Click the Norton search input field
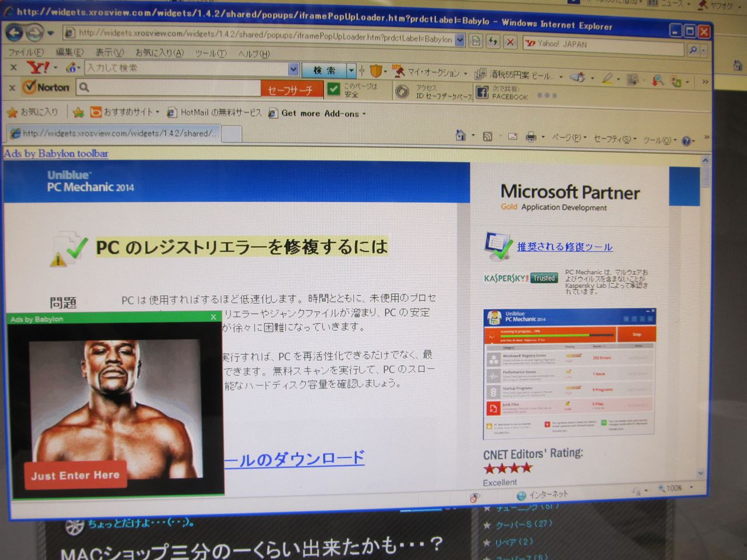 pyautogui.click(x=169, y=88)
